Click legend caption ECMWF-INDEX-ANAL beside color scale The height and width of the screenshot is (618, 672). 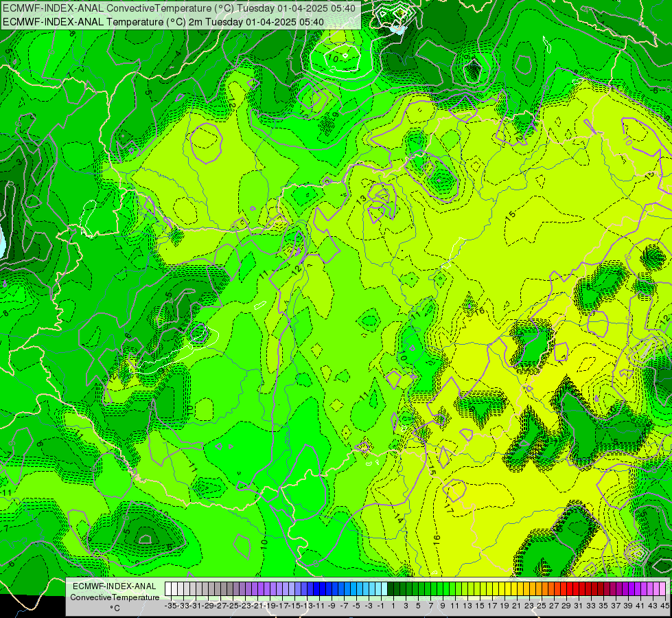pos(115,586)
